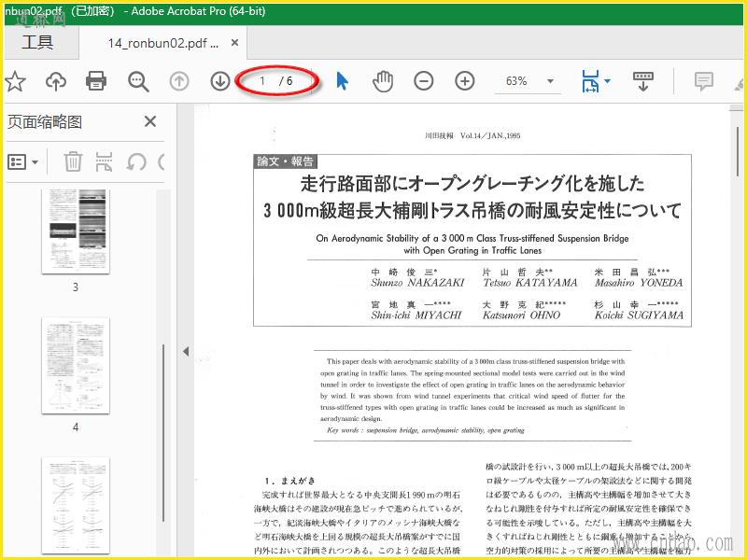Switch to the 工具 tab

pyautogui.click(x=37, y=42)
